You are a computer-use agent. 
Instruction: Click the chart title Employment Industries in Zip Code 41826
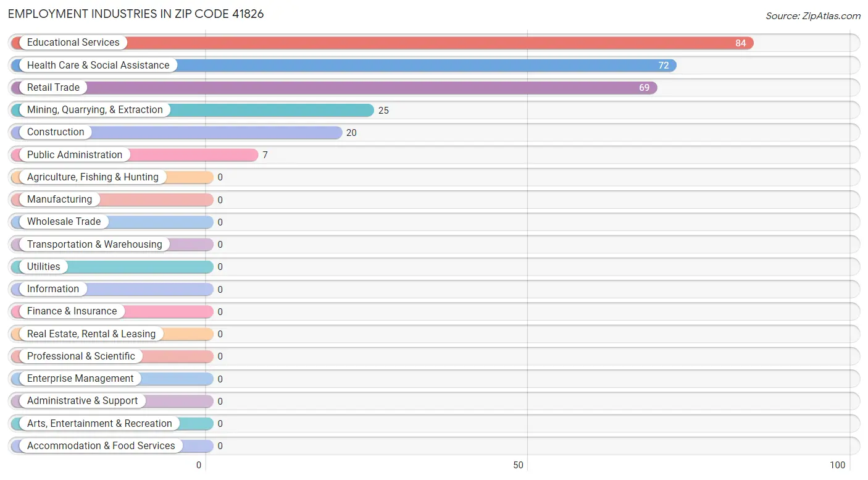click(x=136, y=14)
